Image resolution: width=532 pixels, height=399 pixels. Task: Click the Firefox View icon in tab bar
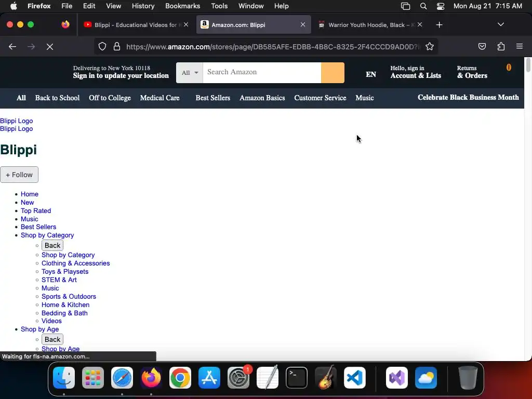click(x=65, y=24)
